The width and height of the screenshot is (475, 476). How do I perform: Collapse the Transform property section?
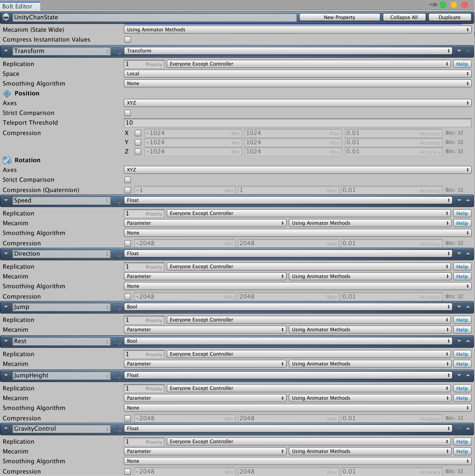coord(6,51)
